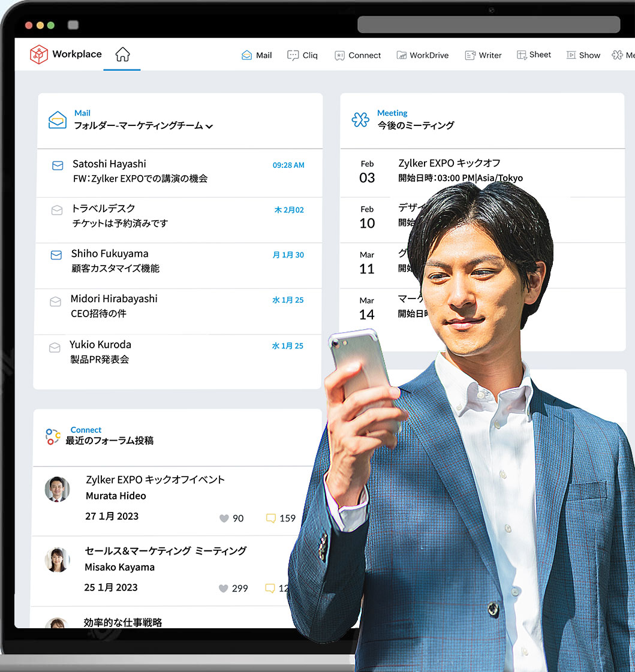
Task: Click Mail widget envelope icon
Action: 58,120
